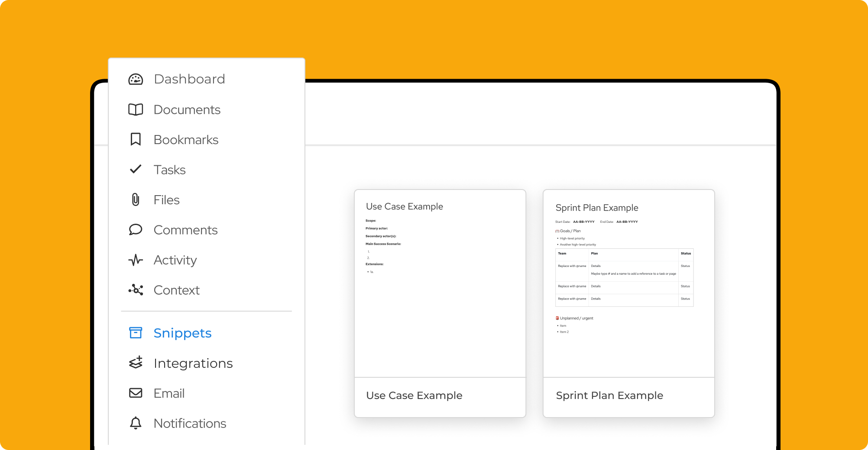Select Integrations text in the sidebar
The width and height of the screenshot is (868, 450).
tap(193, 363)
